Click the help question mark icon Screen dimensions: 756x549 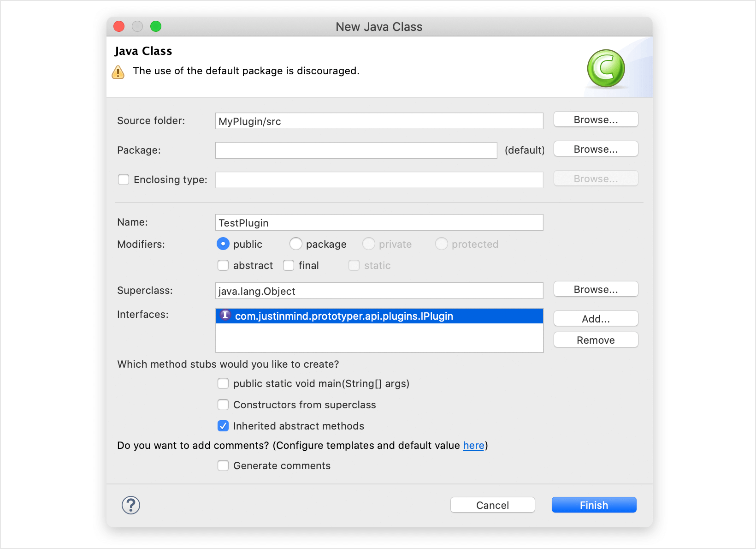tap(131, 505)
